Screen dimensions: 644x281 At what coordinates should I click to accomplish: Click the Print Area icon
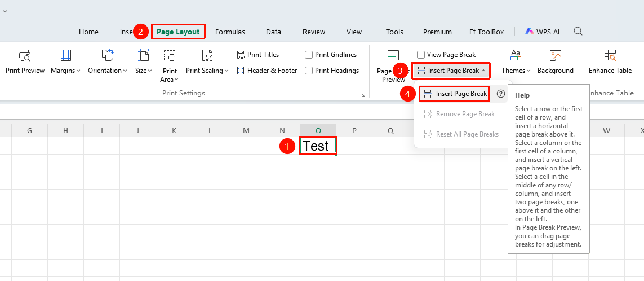click(170, 55)
